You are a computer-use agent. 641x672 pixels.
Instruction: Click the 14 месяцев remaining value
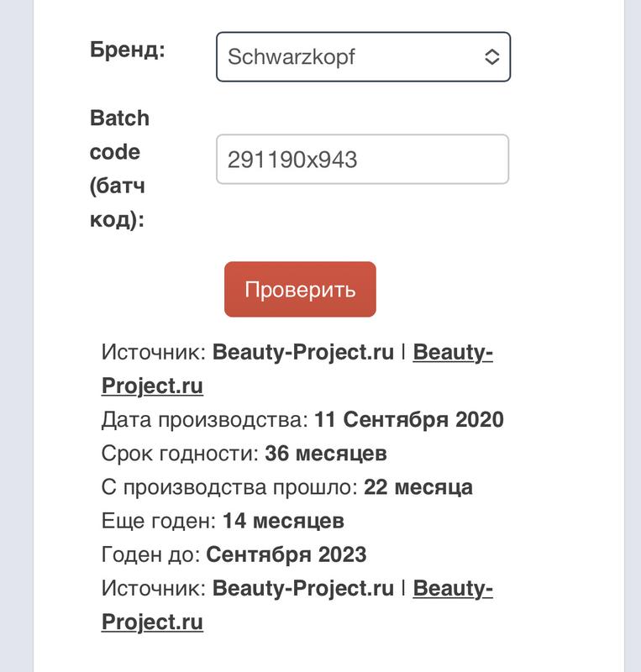[x=283, y=521]
